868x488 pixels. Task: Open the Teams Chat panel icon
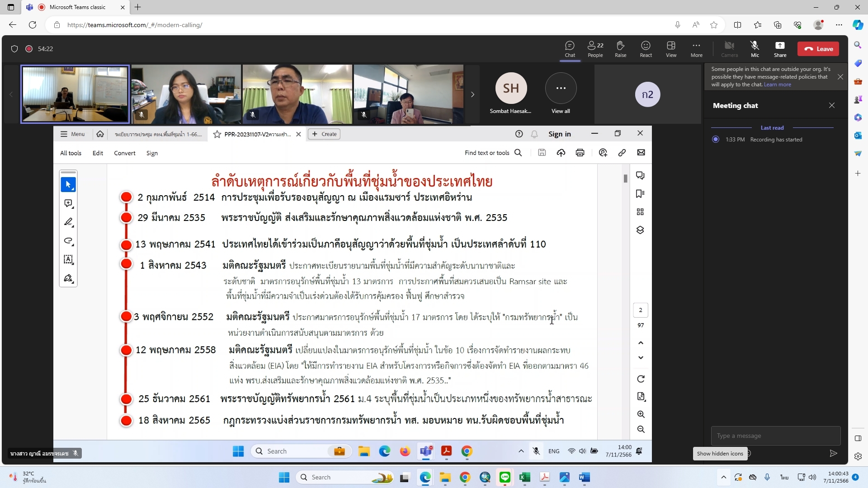(x=570, y=48)
